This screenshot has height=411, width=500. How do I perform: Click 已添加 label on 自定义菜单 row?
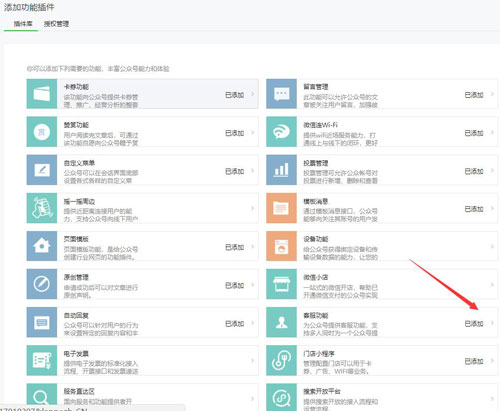pos(235,171)
